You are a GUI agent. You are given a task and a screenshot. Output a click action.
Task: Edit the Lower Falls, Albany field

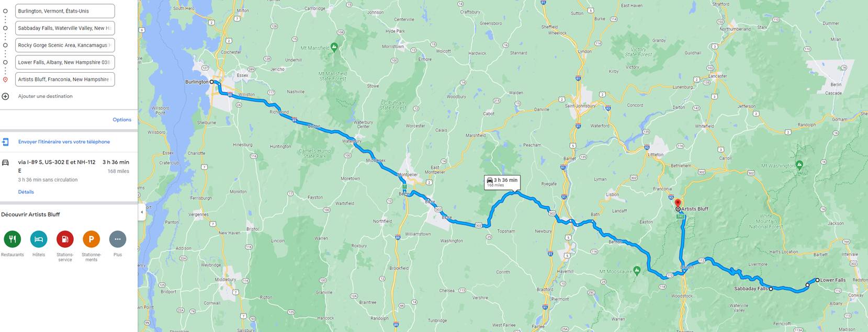click(65, 62)
